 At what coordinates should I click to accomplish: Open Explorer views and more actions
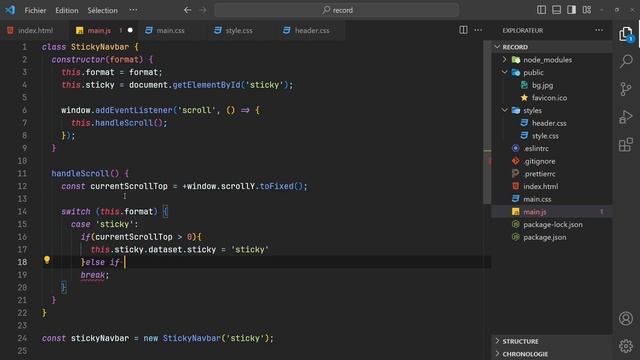click(599, 30)
